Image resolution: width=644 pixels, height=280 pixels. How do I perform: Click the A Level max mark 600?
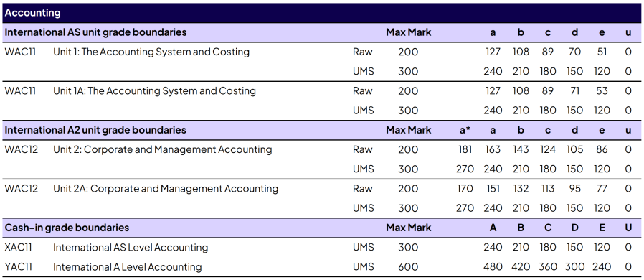click(x=408, y=267)
